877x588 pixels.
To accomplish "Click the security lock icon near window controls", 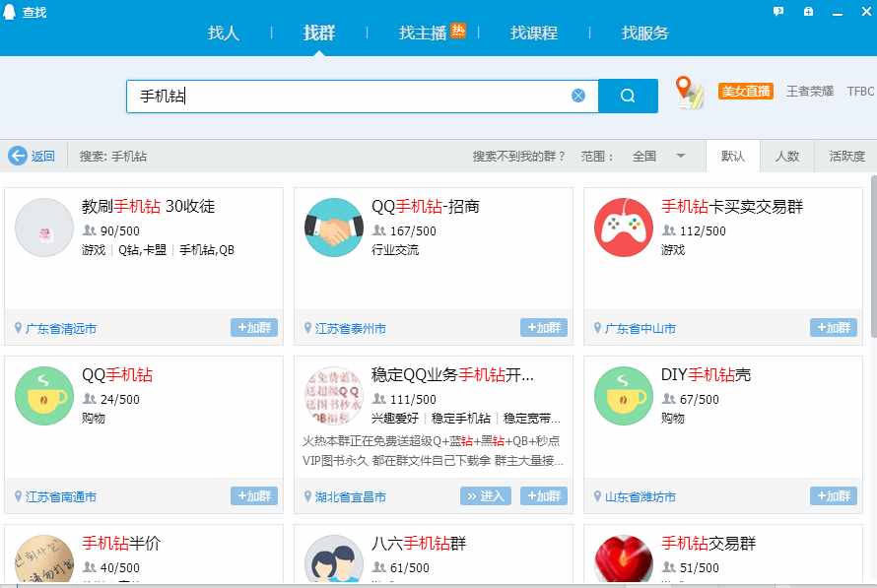I will pos(809,10).
